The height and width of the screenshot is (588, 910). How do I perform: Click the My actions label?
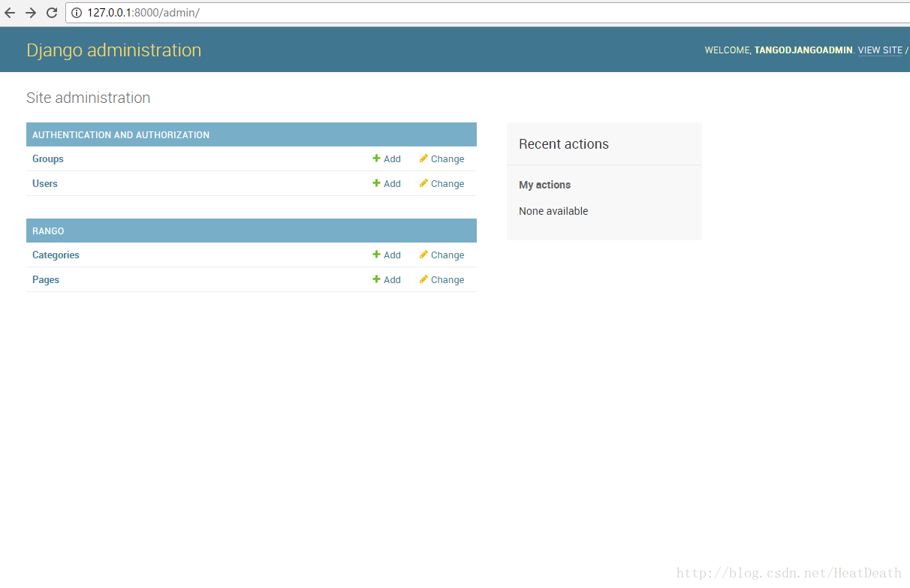(544, 185)
